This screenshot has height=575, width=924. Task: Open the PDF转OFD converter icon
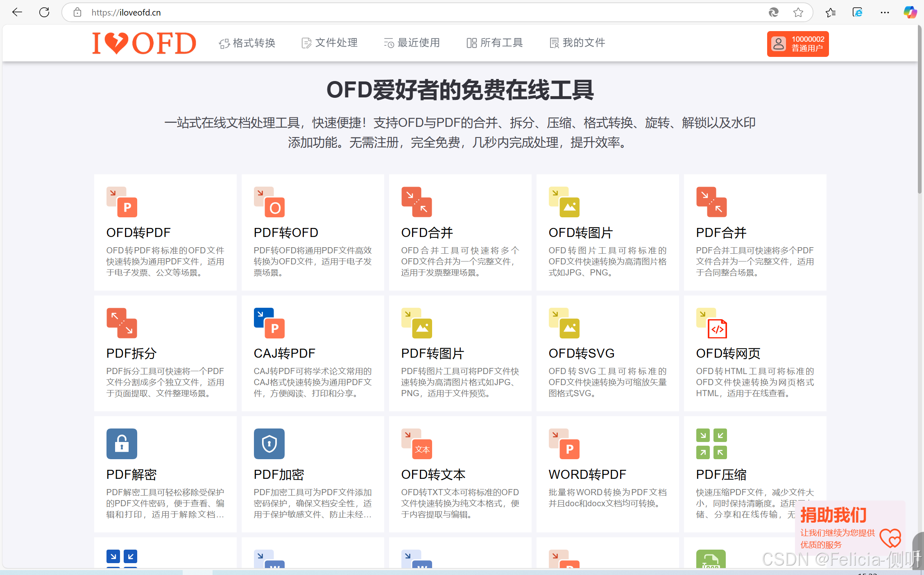click(269, 202)
